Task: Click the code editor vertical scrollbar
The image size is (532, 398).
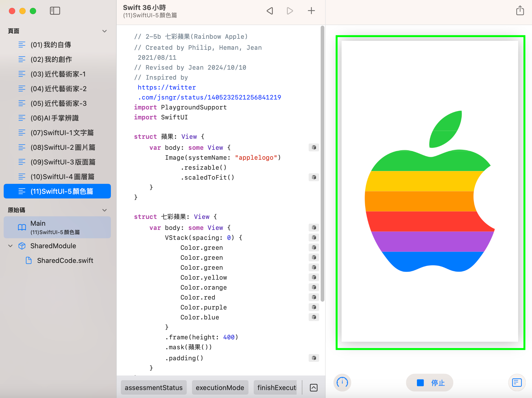Action: tap(322, 162)
